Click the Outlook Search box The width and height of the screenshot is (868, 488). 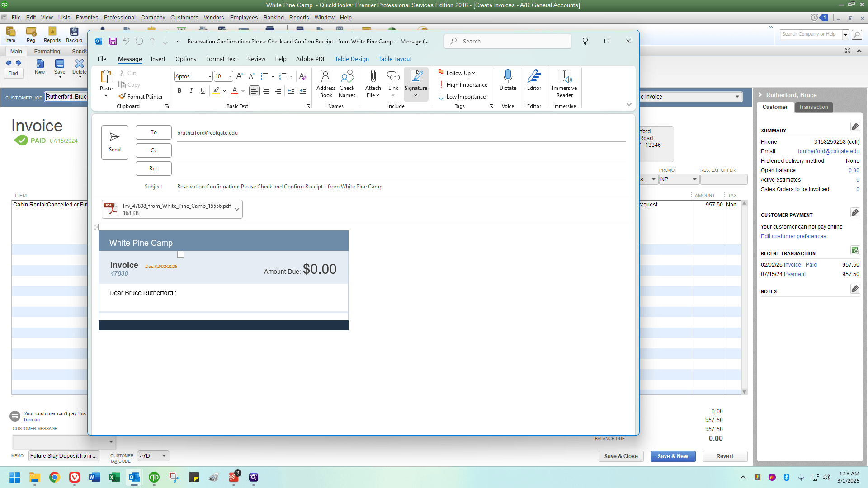[x=508, y=41]
